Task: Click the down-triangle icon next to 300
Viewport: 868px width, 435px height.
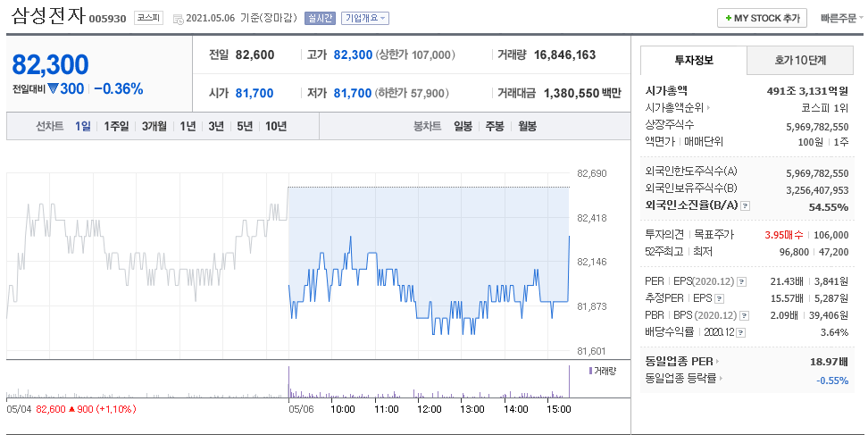Action: (x=54, y=88)
